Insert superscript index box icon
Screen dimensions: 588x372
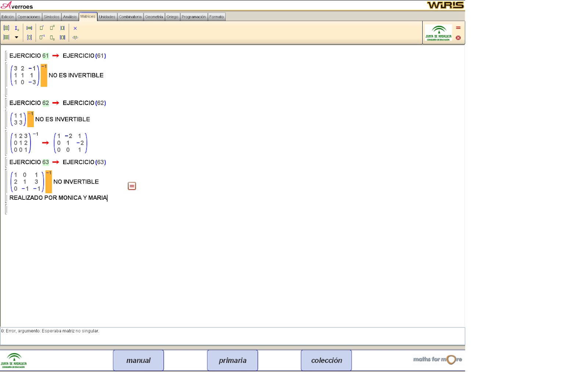[x=52, y=28]
